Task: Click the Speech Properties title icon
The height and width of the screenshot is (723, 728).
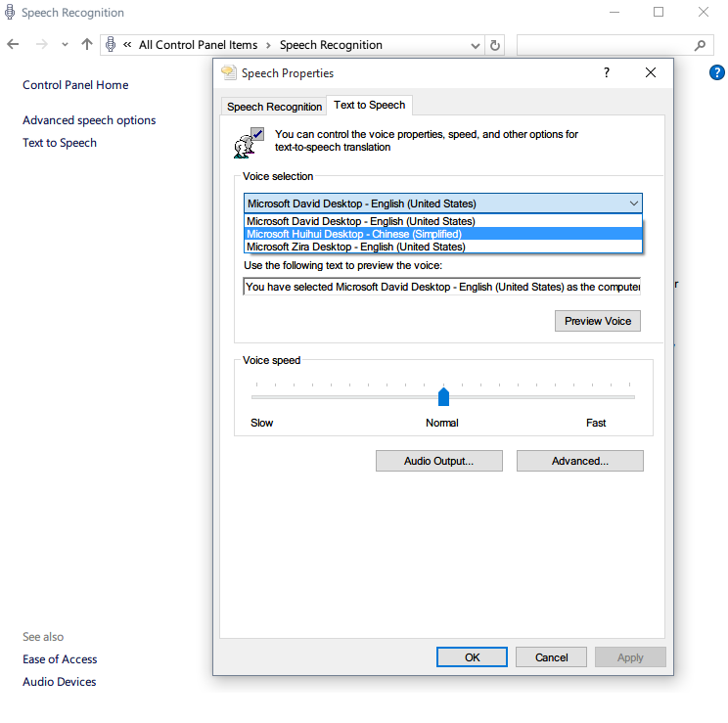Action: pos(228,72)
